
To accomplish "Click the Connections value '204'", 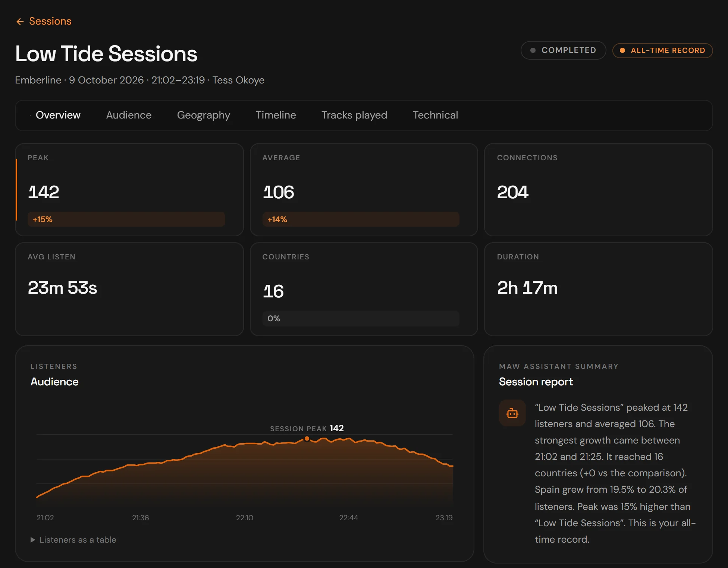I will tap(513, 192).
